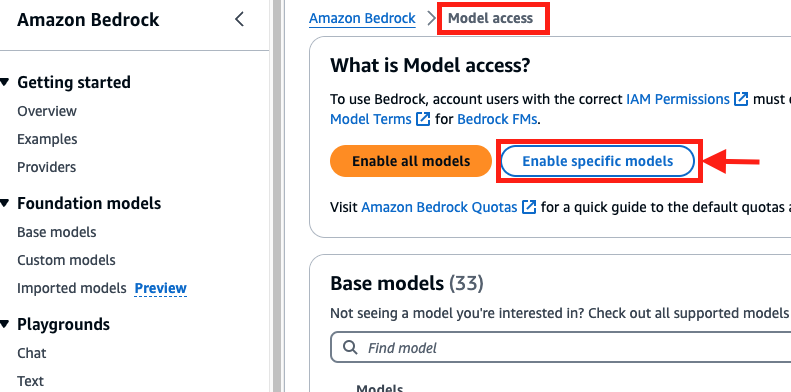Collapse the Playgrounds section
This screenshot has height=392, width=791.
point(5,324)
